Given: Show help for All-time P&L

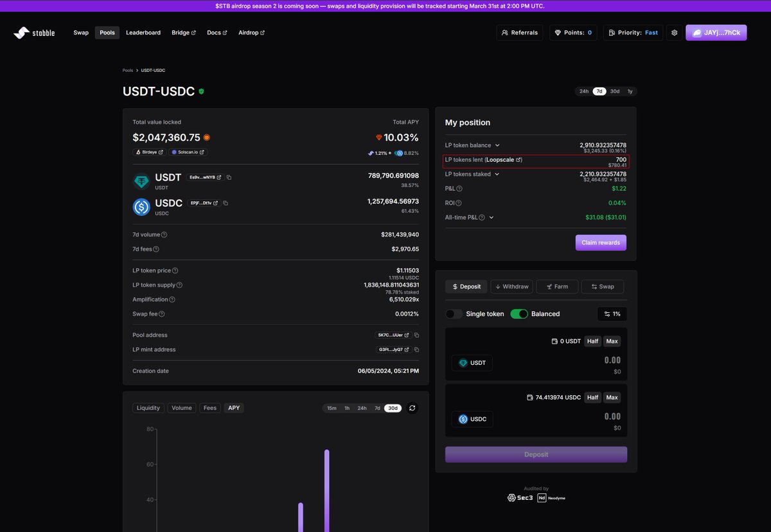Looking at the screenshot, I should 483,218.
